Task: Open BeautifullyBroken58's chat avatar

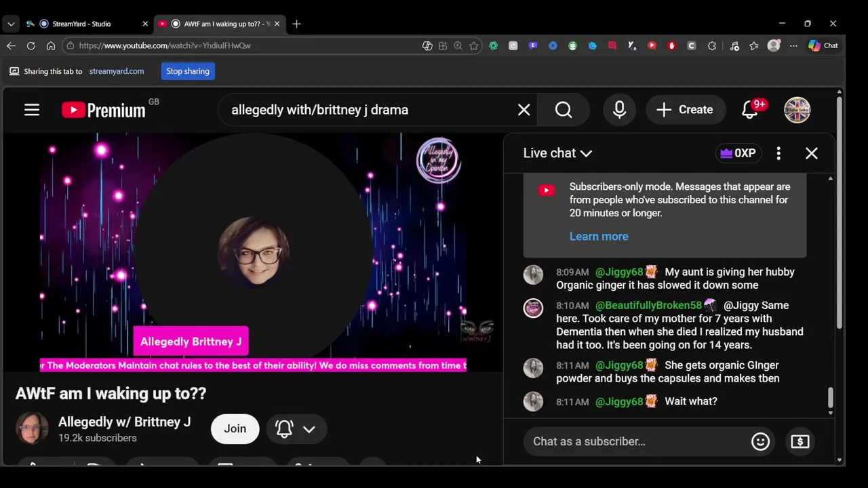Action: click(533, 308)
